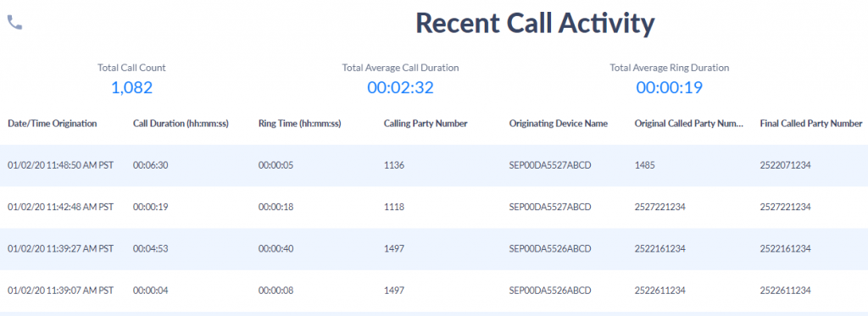Select the row dated 01/02/20 11:48:50 AM
The height and width of the screenshot is (316, 868).
pyautogui.click(x=434, y=165)
